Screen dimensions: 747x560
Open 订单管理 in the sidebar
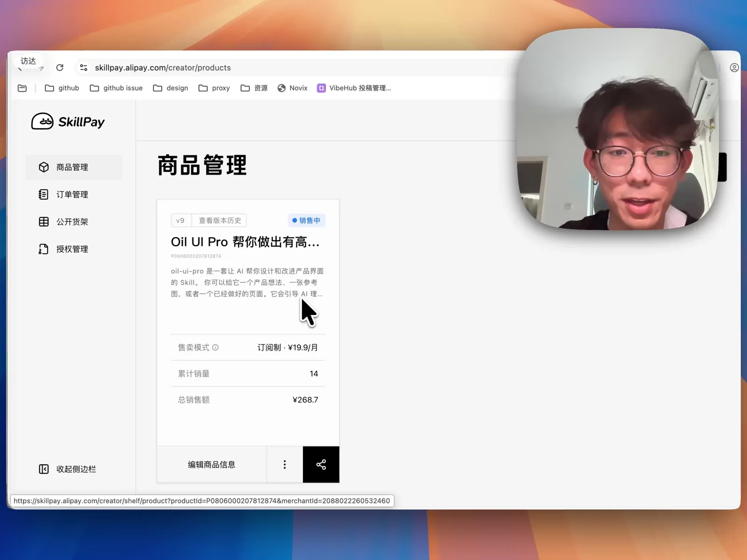click(74, 195)
